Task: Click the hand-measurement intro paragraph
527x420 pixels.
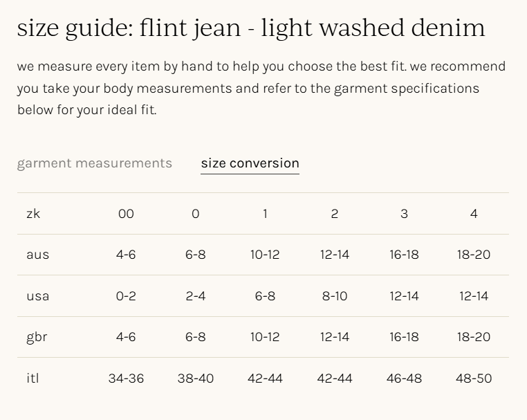Action: [261, 88]
